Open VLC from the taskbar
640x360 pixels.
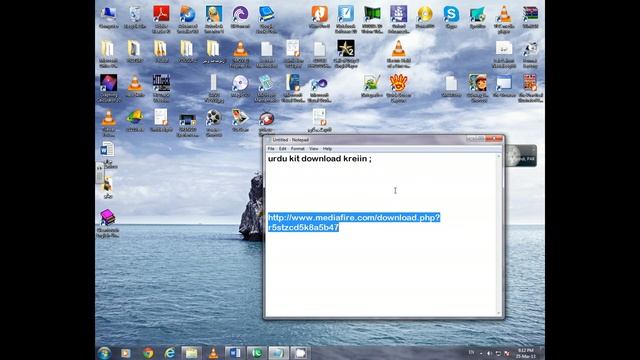213,353
